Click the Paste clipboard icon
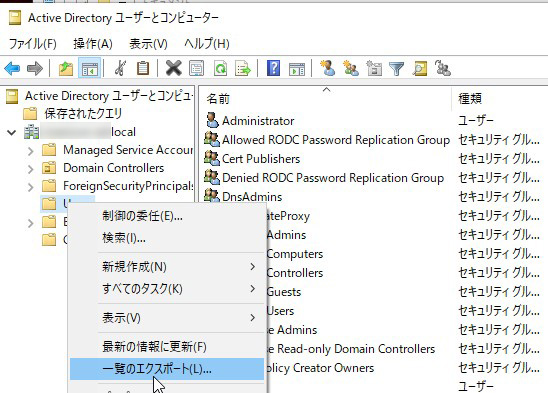The image size is (548, 393). [143, 68]
